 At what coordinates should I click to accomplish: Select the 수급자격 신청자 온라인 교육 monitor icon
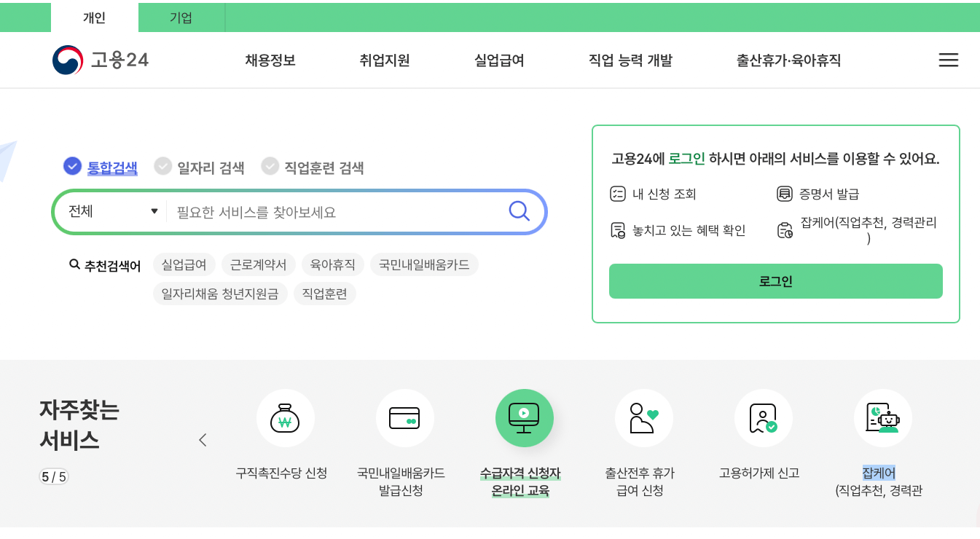(525, 418)
